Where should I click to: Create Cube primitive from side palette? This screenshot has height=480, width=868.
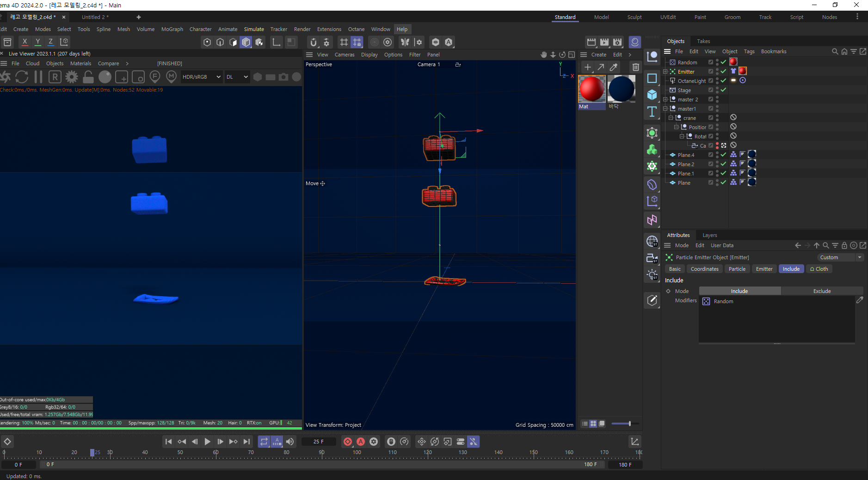[x=652, y=95]
